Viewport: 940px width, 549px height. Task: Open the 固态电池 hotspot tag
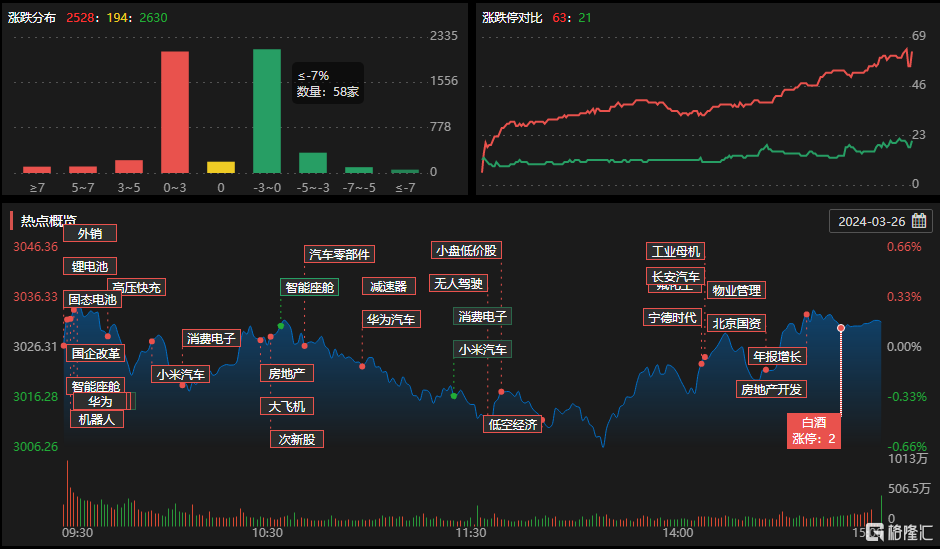(92, 299)
